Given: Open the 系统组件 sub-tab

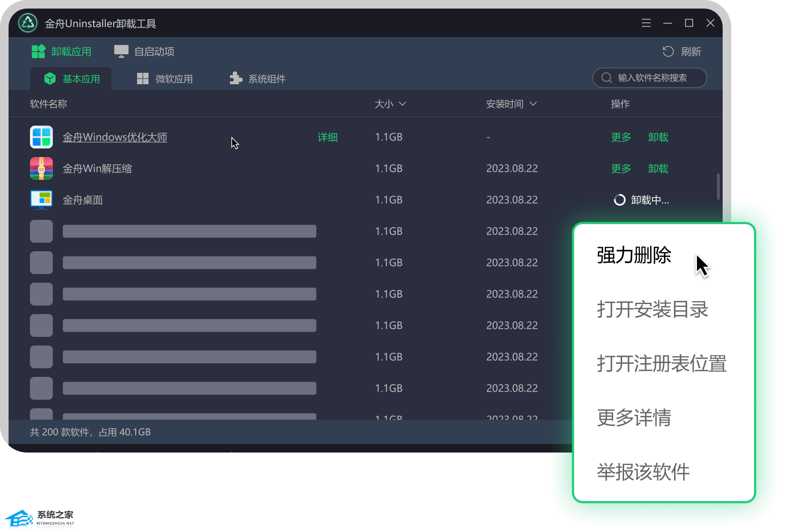Looking at the screenshot, I should tap(258, 79).
